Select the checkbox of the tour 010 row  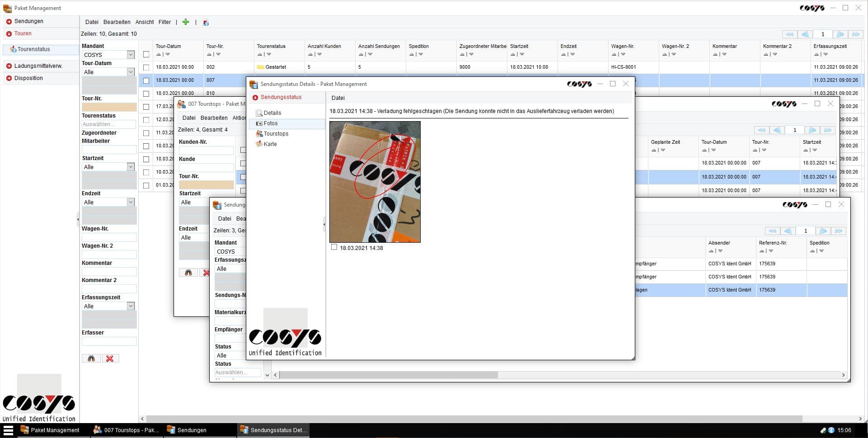(x=145, y=94)
